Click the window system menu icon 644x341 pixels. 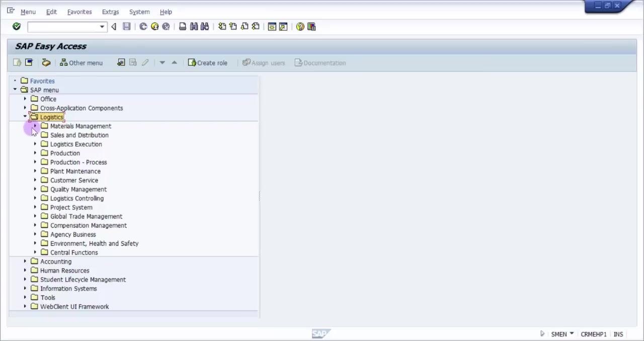point(11,11)
